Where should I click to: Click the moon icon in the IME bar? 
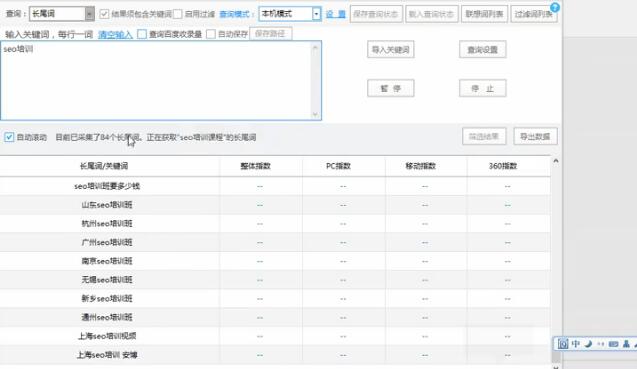(x=588, y=344)
